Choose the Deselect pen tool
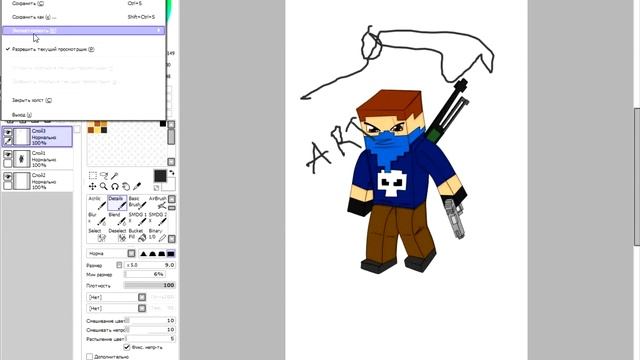This screenshot has height=360, width=640. click(117, 235)
